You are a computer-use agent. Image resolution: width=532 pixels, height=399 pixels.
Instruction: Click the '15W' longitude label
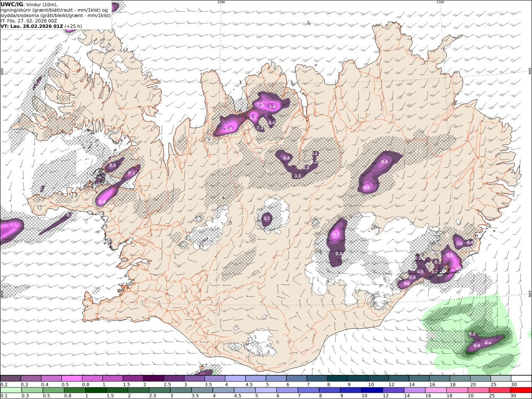tap(440, 2)
